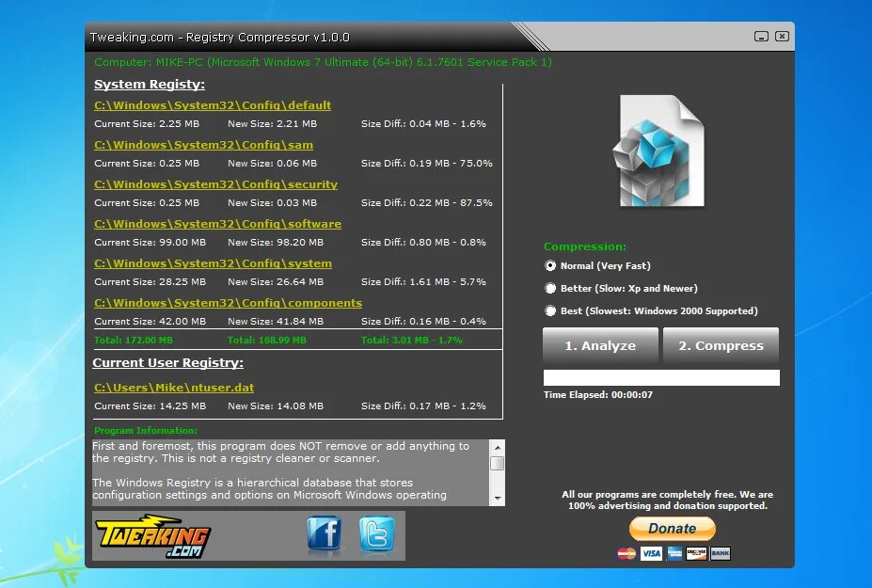This screenshot has height=588, width=872.
Task: Open the Config\default registry path link
Action: 213,105
